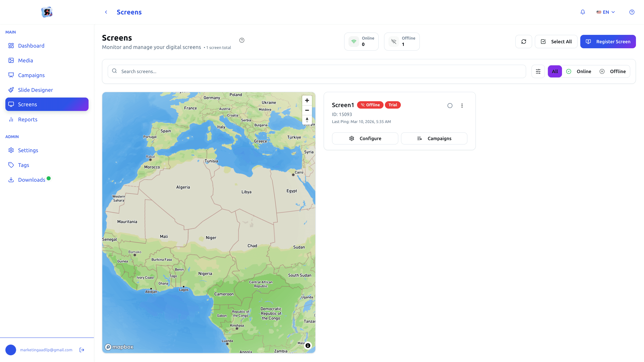Open Slide Designer in sidebar
The image size is (644, 362).
point(35,90)
